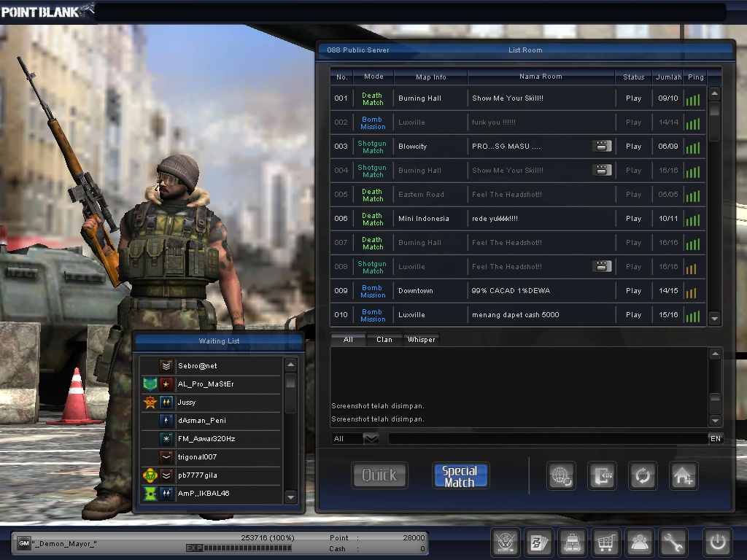This screenshot has width=747, height=560.
Task: Click clan emblem beside pb7777gila
Action: click(x=150, y=475)
